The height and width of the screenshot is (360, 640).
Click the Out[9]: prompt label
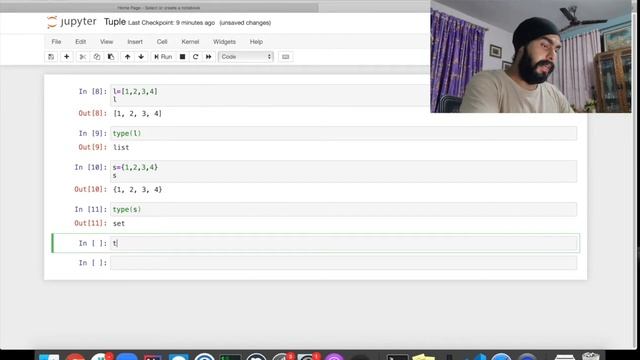tap(93, 147)
